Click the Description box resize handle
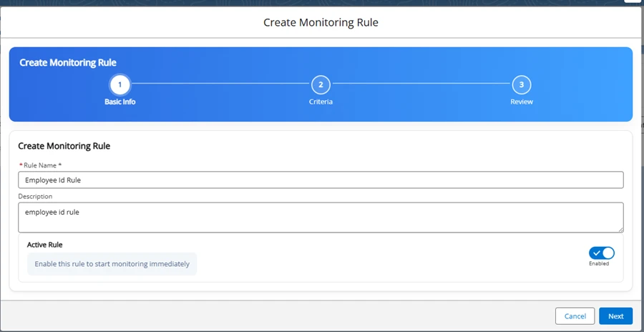This screenshot has width=644, height=332. 620,229
